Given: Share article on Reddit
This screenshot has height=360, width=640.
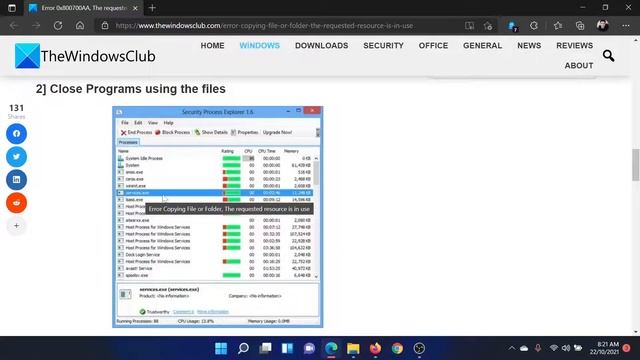Looking at the screenshot, I should 16,203.
